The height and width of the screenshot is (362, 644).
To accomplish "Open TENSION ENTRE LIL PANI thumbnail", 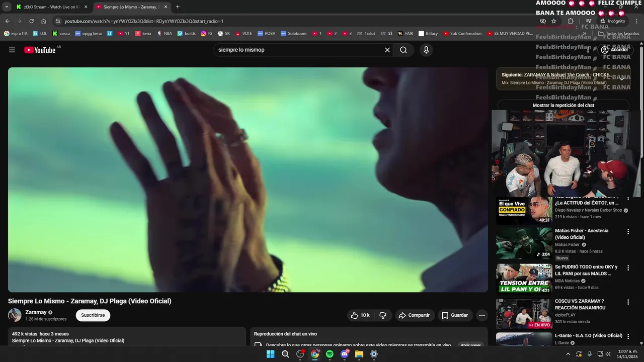I will coord(524,279).
